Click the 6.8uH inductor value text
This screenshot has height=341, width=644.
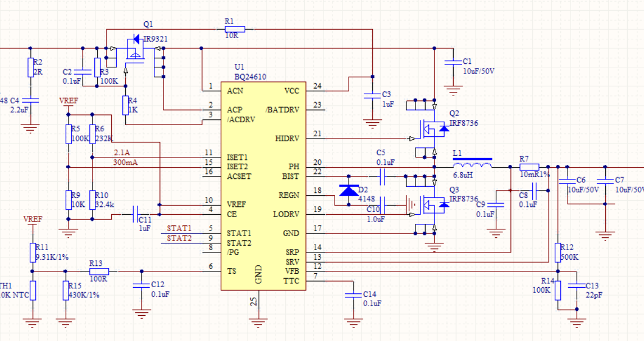[x=463, y=174]
